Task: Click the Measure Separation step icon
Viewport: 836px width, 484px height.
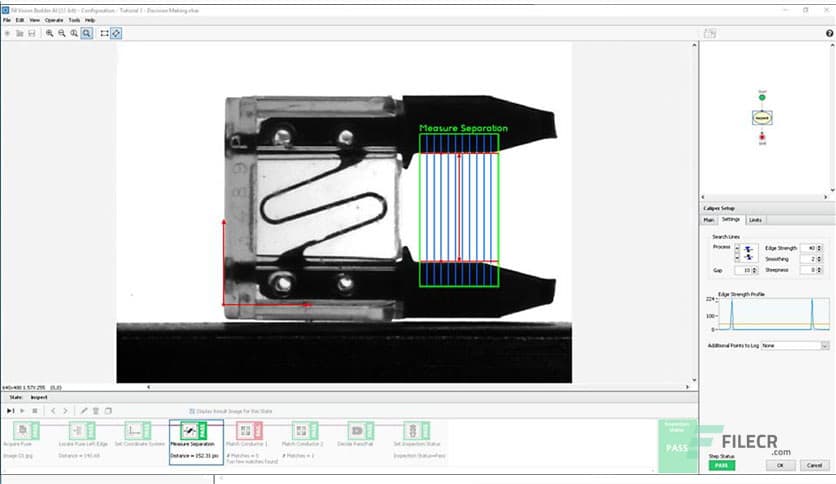Action: click(x=190, y=429)
